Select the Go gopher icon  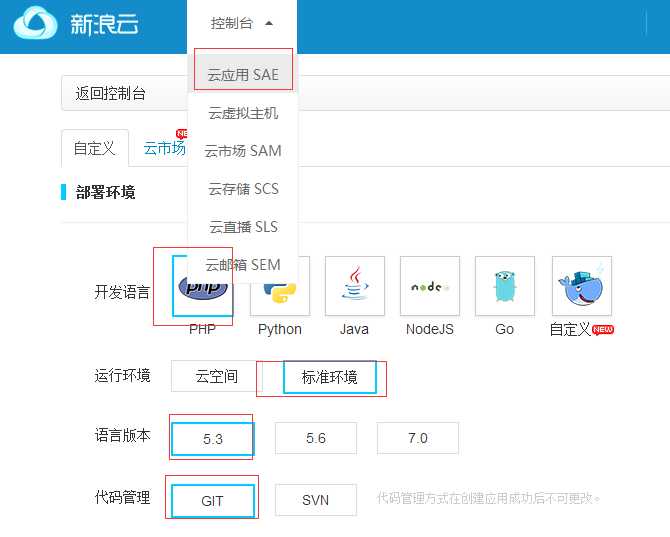505,286
